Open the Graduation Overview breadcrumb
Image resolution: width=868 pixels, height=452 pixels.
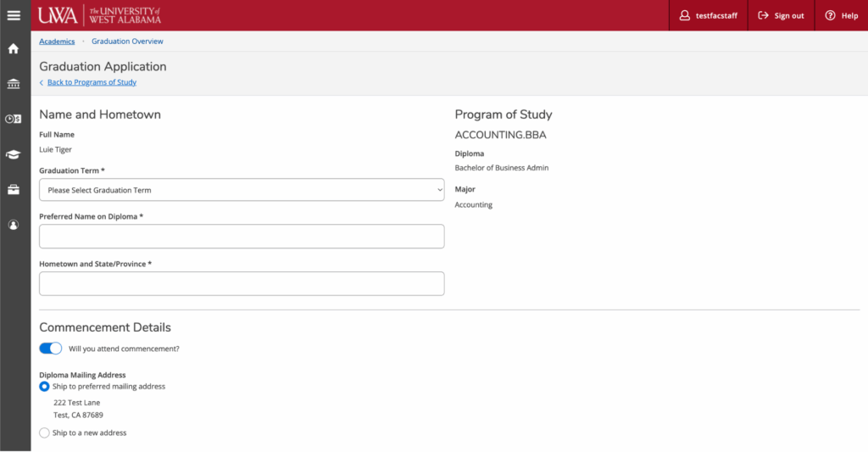pos(127,42)
